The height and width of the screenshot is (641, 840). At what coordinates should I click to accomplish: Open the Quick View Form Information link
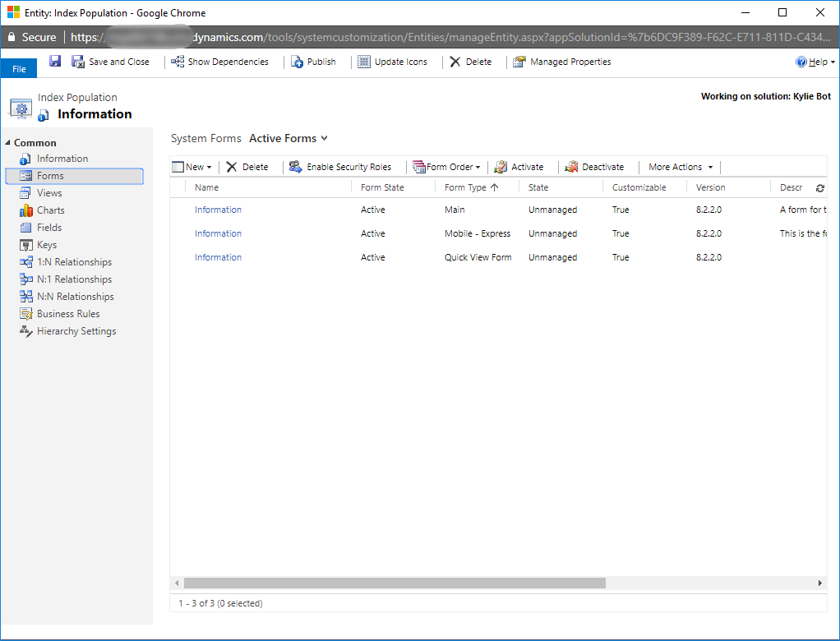[218, 257]
